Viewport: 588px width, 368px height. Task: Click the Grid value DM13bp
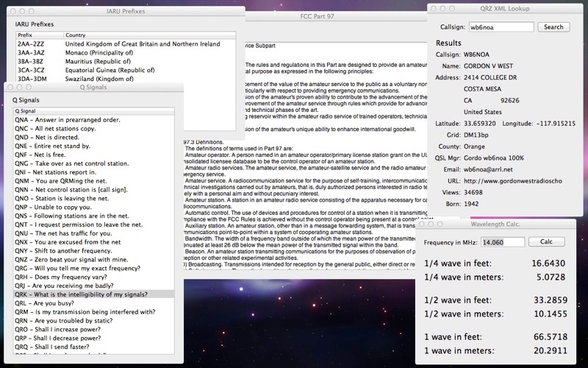[x=476, y=135]
